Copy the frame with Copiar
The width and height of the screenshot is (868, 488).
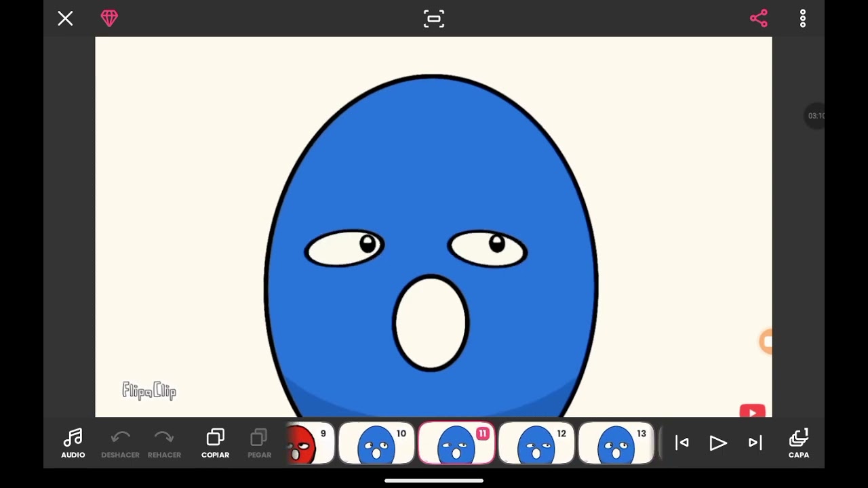[x=215, y=443]
